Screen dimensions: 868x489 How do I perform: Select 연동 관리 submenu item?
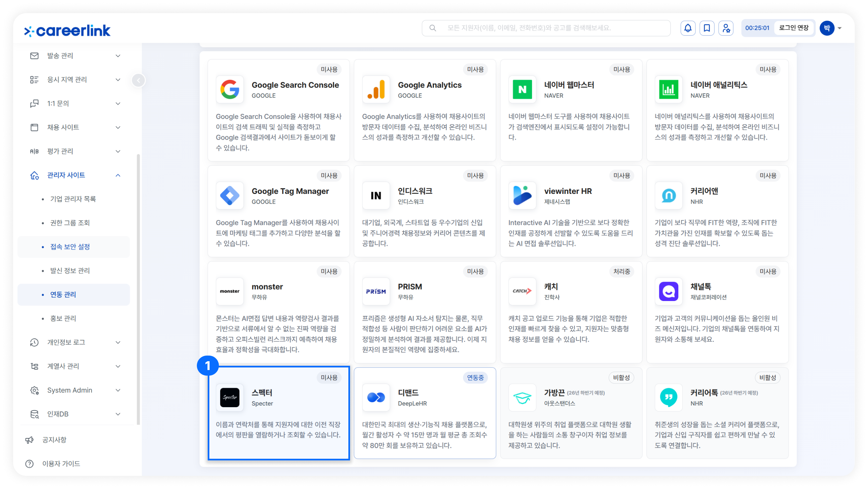point(74,294)
